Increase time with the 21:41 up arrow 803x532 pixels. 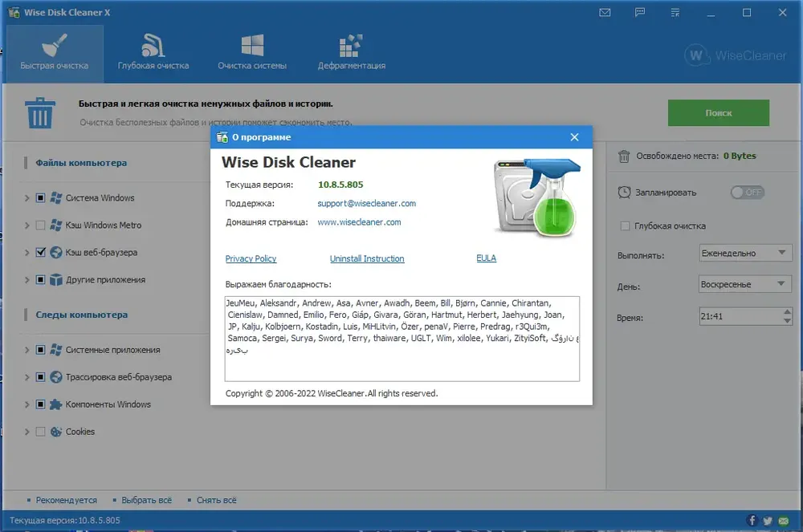[787, 311]
